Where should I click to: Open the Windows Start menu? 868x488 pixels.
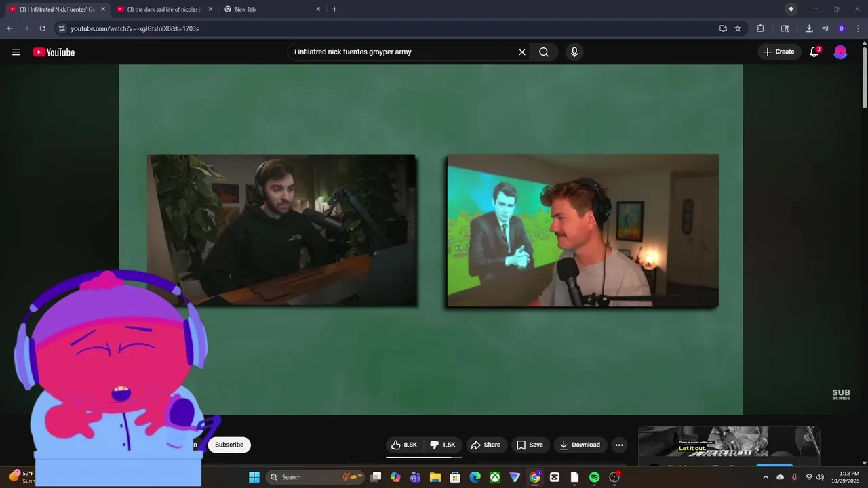pos(254,477)
